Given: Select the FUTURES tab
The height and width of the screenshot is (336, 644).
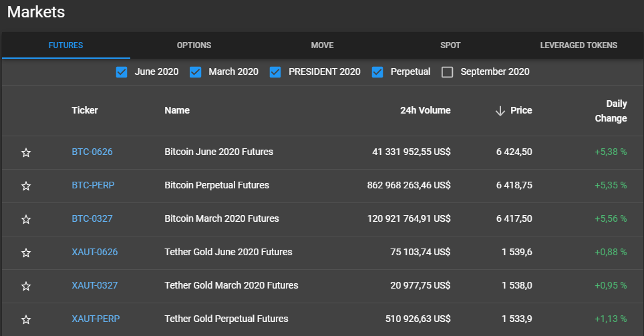Looking at the screenshot, I should point(65,45).
